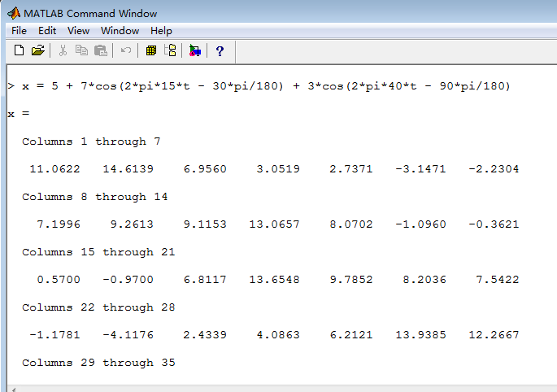Click the value 8.0702
Viewport: 557px width, 392px height.
pos(351,224)
